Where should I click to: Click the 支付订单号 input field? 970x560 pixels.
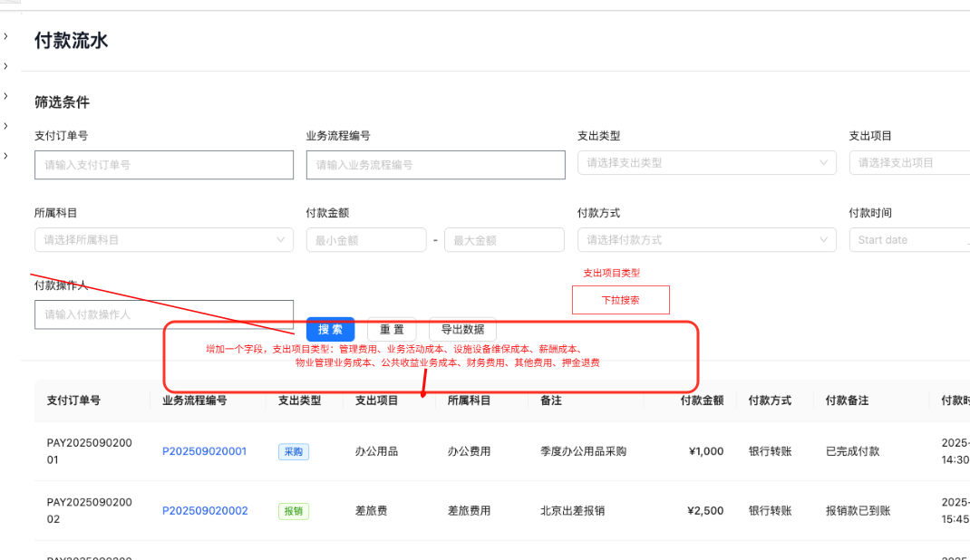(x=163, y=165)
